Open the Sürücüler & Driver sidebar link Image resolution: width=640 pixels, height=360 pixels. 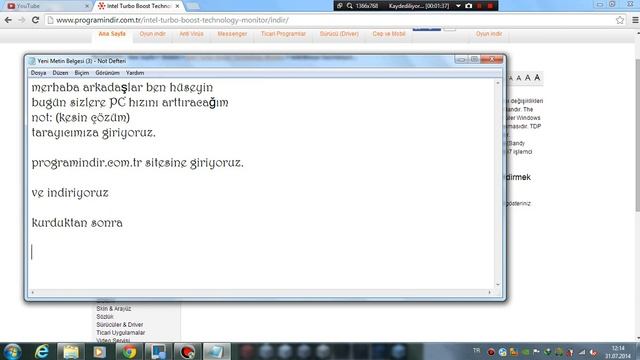coord(120,324)
